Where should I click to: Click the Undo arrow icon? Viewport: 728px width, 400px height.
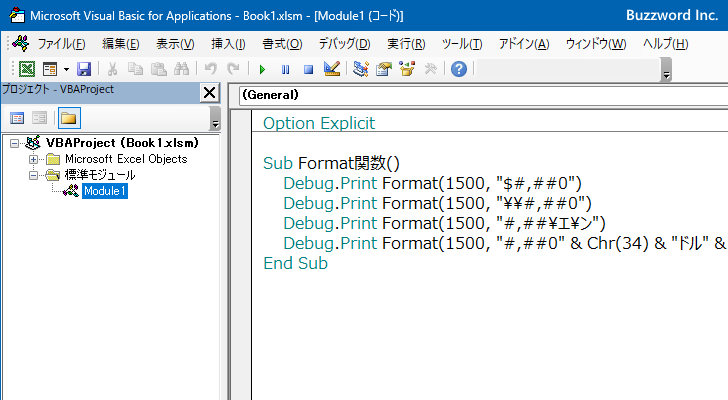210,69
